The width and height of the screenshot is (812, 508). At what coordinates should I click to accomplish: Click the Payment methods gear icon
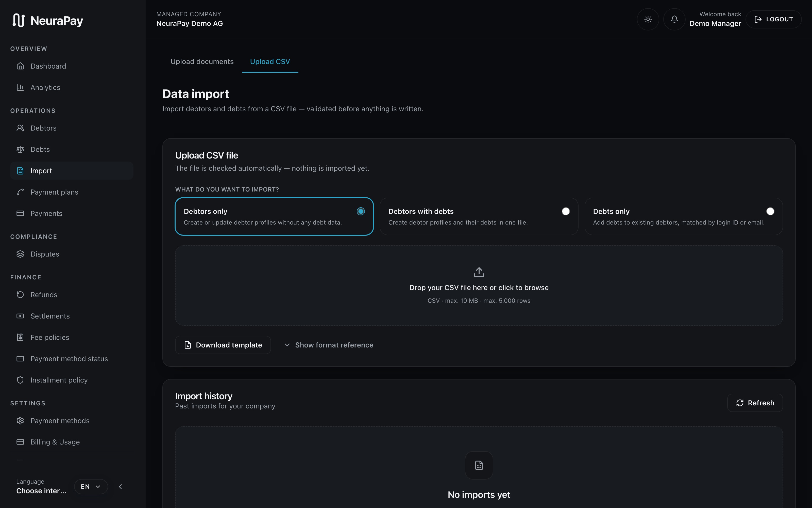coord(20,421)
